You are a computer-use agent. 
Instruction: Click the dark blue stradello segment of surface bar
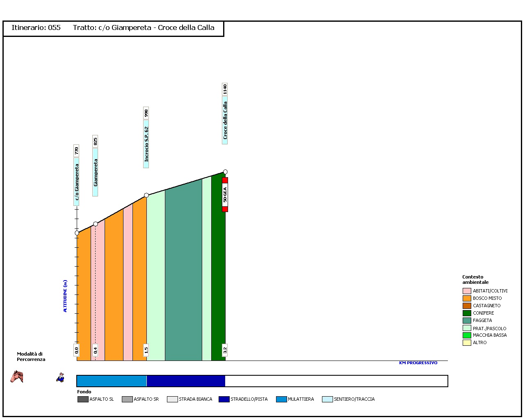[186, 381]
